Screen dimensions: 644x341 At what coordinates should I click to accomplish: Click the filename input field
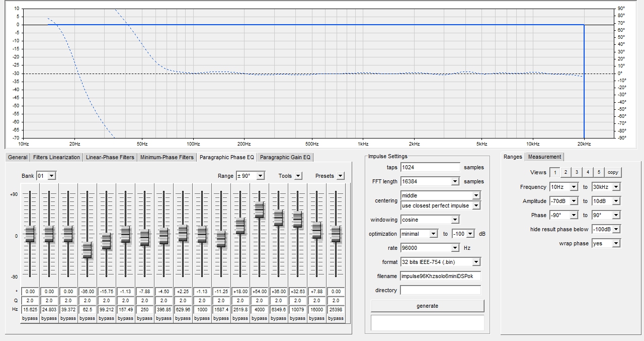(440, 276)
